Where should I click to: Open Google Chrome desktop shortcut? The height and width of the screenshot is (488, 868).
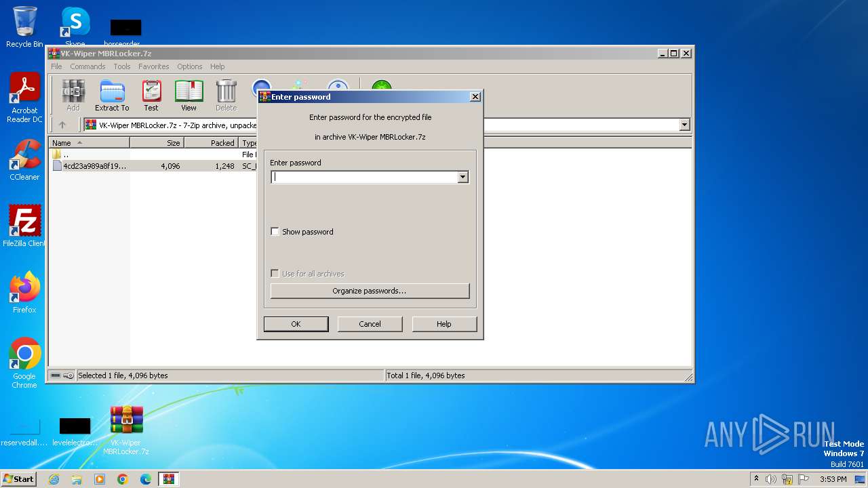pyautogui.click(x=24, y=363)
